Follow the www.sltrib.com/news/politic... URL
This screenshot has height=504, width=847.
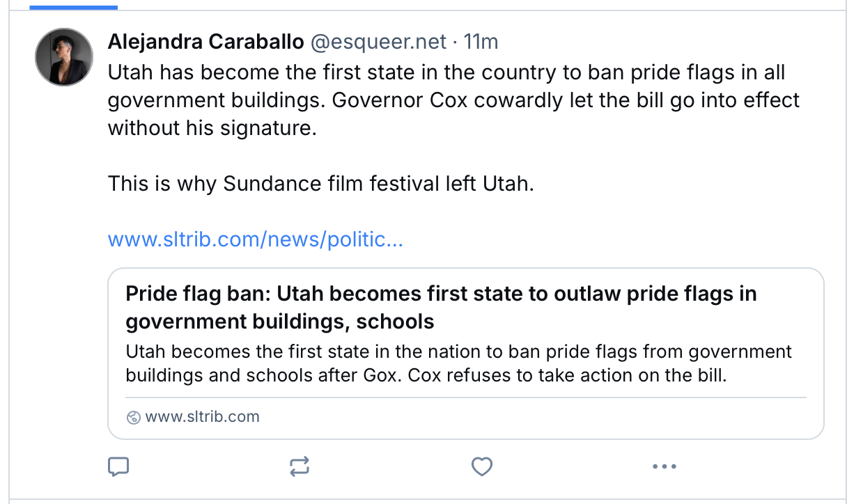click(255, 240)
